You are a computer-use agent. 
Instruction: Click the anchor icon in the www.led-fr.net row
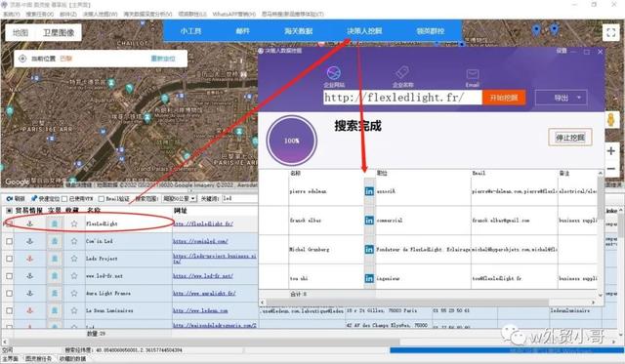[29, 275]
